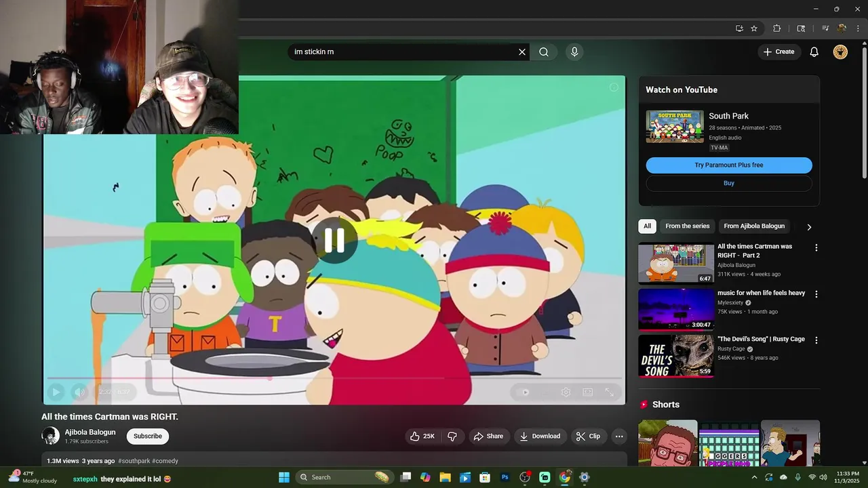Open the YouTube account avatar menu
Viewport: 868px width, 488px height.
tap(840, 52)
